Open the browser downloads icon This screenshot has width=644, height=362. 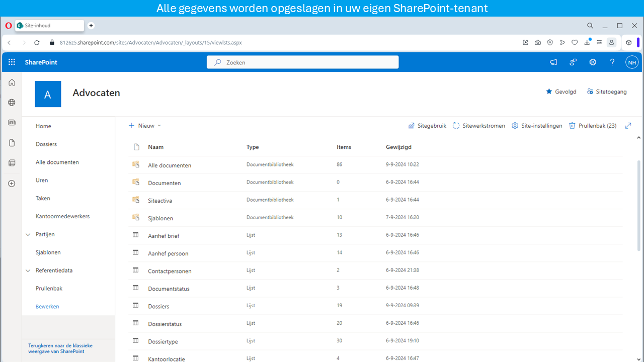pyautogui.click(x=587, y=43)
